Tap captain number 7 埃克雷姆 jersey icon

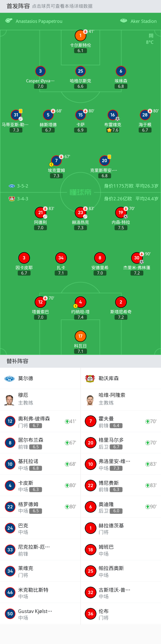[x=56, y=161]
